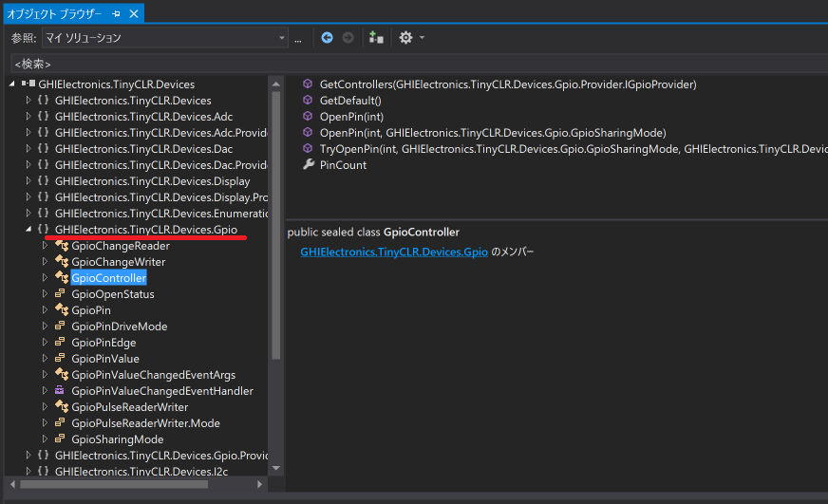828x504 pixels.
Task: Click the GpioChangeWriter class icon
Action: [62, 262]
